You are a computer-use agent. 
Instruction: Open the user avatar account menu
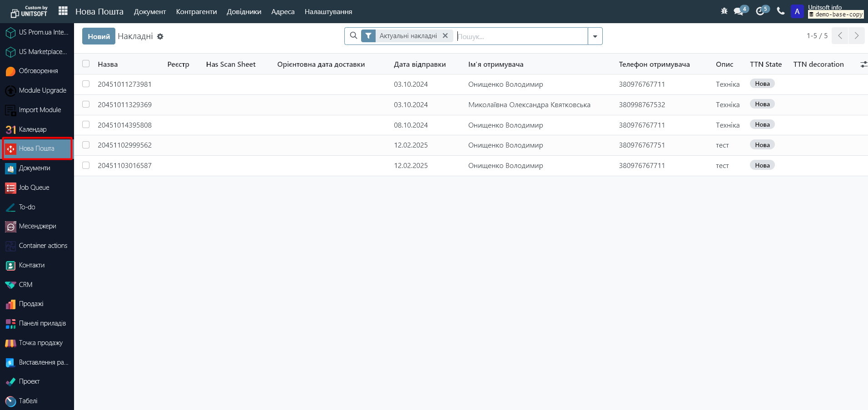797,11
